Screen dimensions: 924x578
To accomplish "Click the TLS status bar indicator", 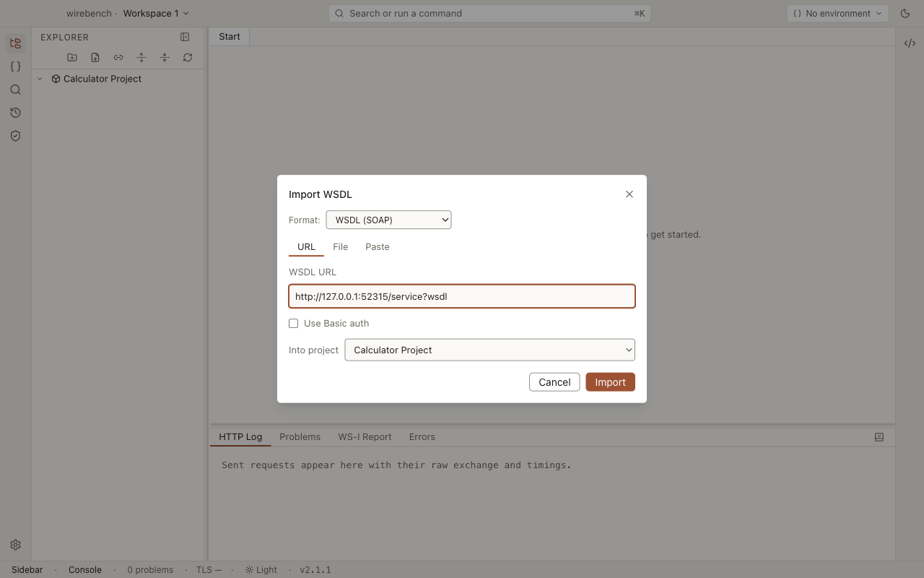I will 209,570.
